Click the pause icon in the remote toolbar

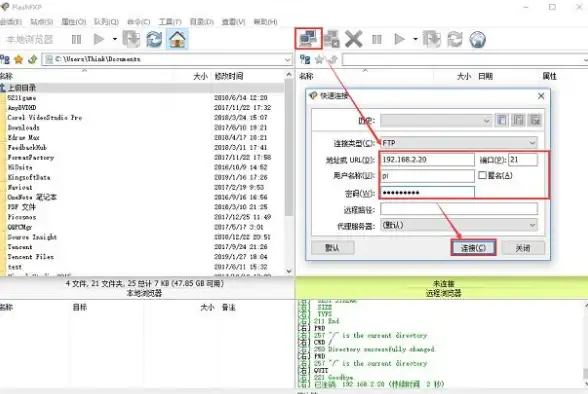tap(376, 39)
